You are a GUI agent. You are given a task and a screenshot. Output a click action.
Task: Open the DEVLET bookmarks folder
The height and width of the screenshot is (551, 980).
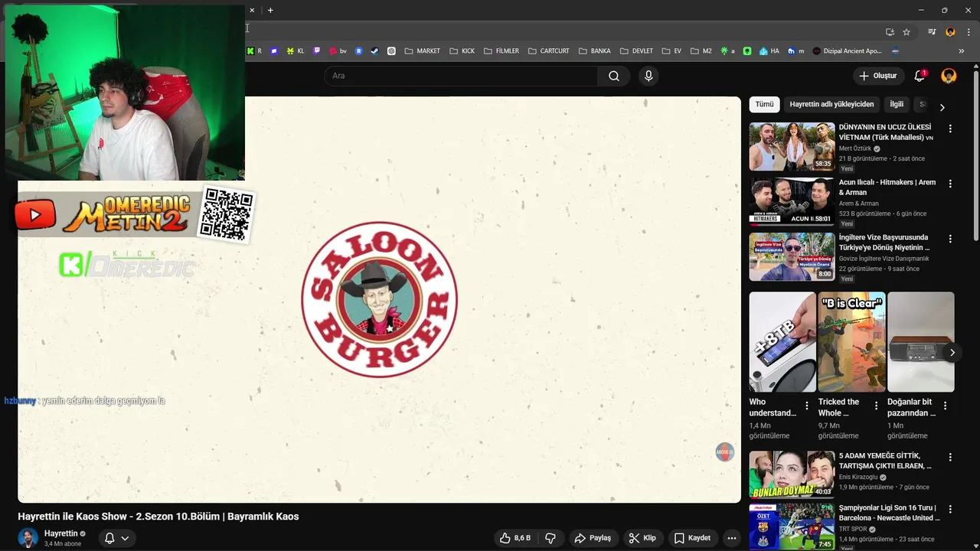click(x=636, y=51)
